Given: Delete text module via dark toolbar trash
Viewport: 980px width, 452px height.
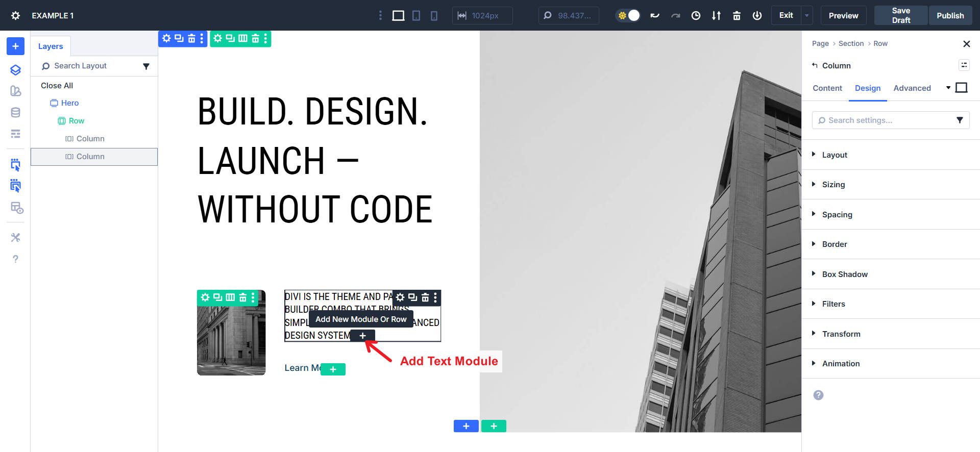Looking at the screenshot, I should pyautogui.click(x=425, y=297).
